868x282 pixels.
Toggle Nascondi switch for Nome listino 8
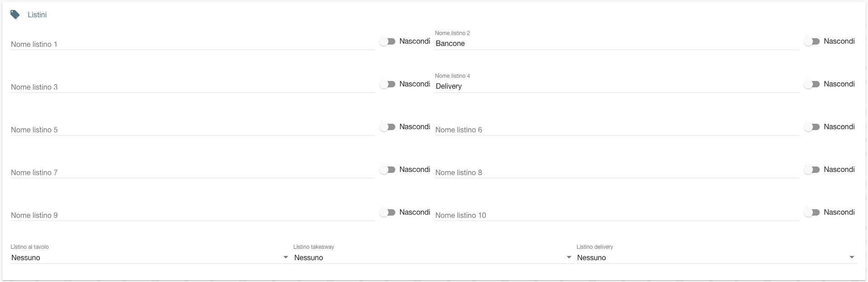point(812,170)
